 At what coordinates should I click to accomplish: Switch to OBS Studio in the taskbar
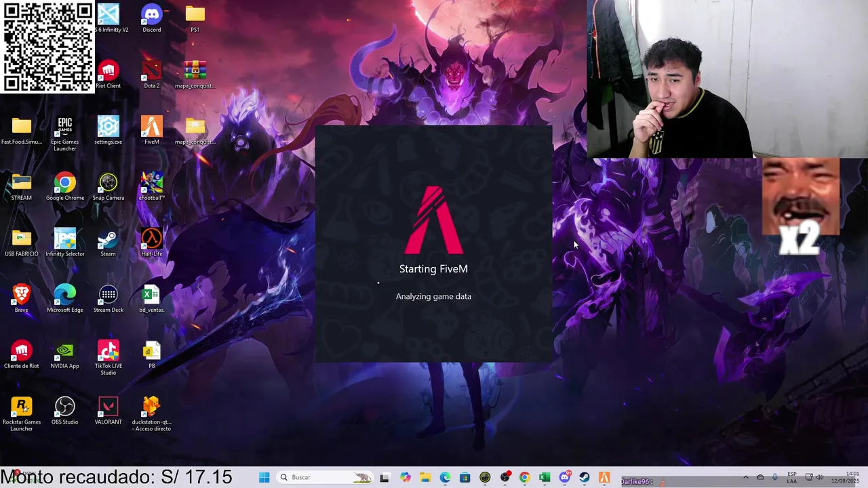(505, 477)
